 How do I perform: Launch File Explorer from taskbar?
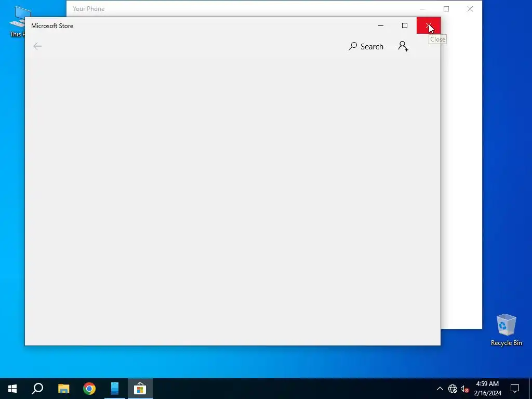[x=63, y=389]
